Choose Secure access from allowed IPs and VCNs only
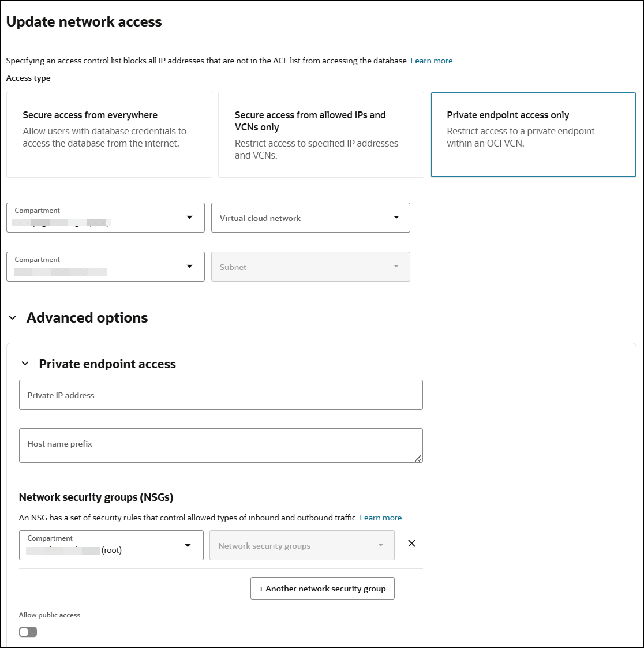Screen dimensions: 644x648 (x=321, y=134)
